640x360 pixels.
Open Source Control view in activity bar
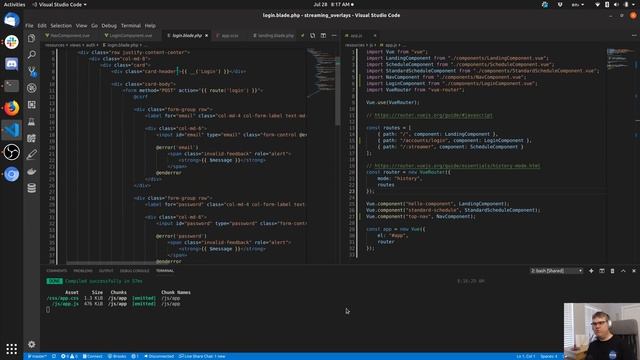31,71
